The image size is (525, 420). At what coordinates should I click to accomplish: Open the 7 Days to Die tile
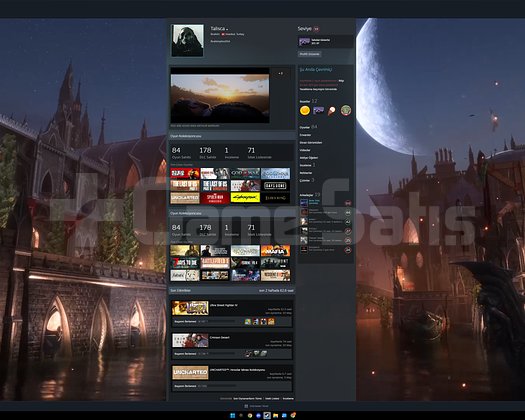pos(185,263)
